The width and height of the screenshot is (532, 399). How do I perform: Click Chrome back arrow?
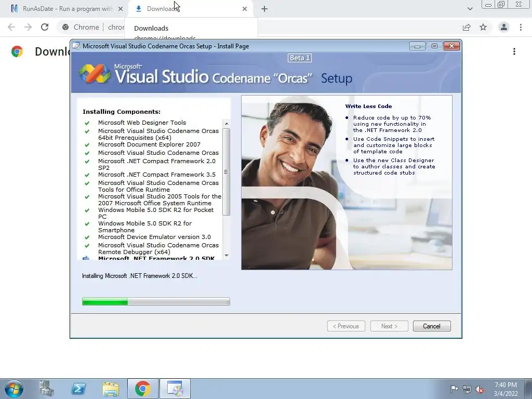pyautogui.click(x=11, y=27)
